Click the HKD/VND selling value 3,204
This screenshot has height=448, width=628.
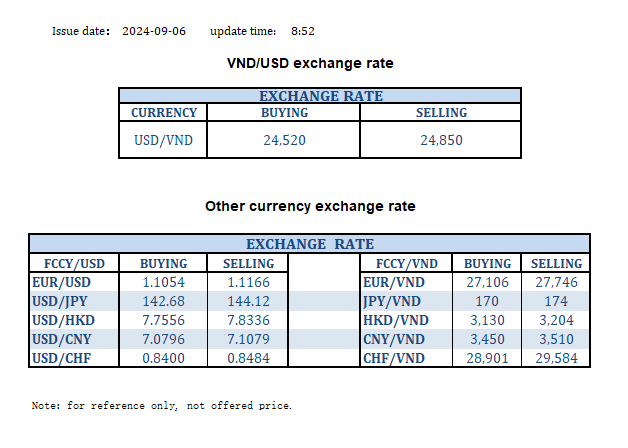557,320
